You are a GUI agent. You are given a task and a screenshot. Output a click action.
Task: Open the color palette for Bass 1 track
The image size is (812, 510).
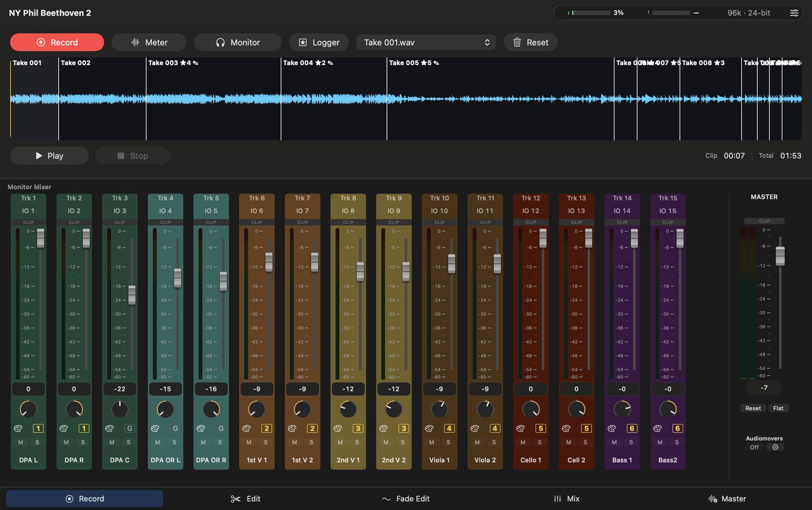(x=612, y=428)
